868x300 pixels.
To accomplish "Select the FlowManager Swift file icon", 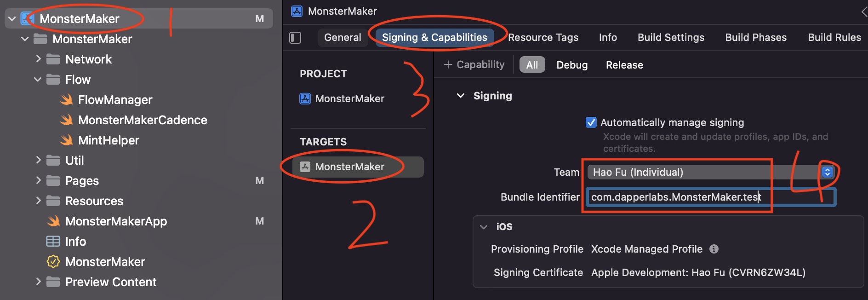I will tap(67, 99).
